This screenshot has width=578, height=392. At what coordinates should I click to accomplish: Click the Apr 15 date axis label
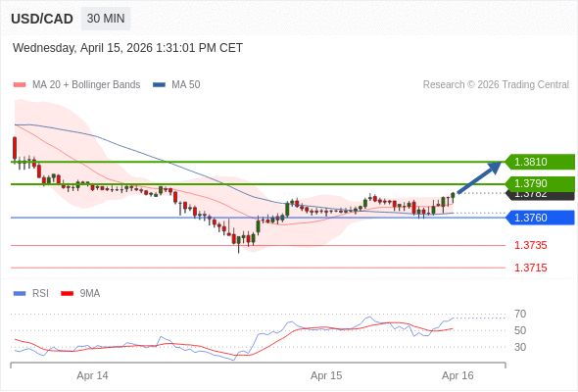(x=326, y=375)
